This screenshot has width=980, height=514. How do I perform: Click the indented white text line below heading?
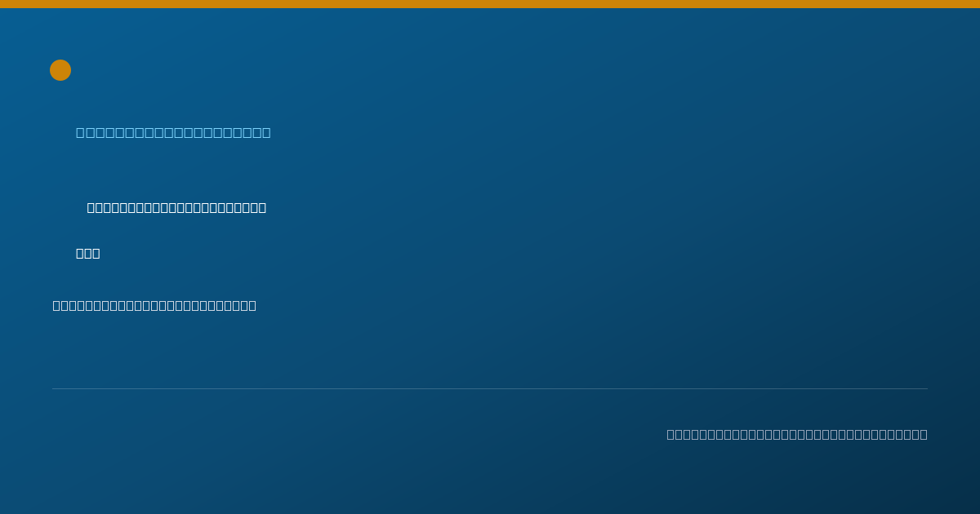(176, 207)
